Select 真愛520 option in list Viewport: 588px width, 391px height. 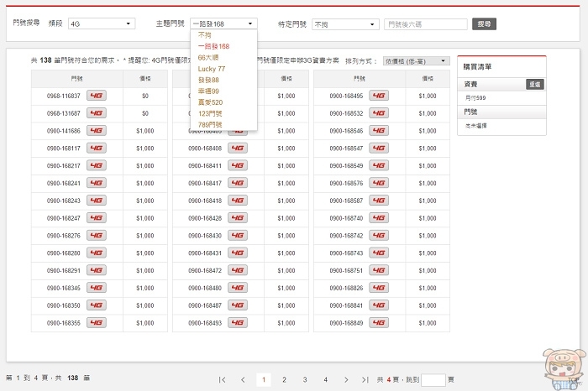click(210, 102)
